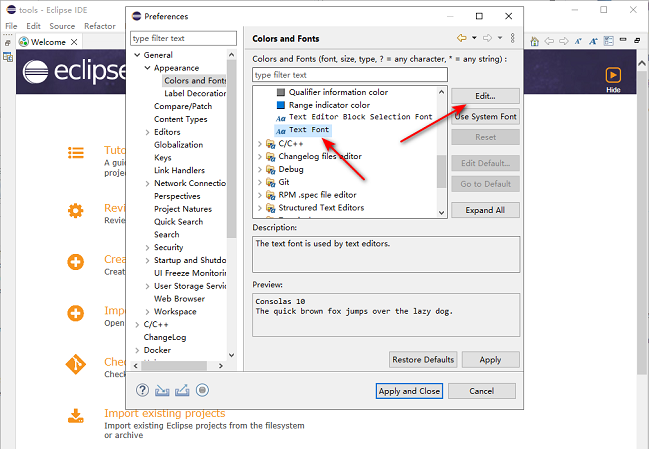This screenshot has height=449, width=650.
Task: Click the Edit... button
Action: coord(485,96)
